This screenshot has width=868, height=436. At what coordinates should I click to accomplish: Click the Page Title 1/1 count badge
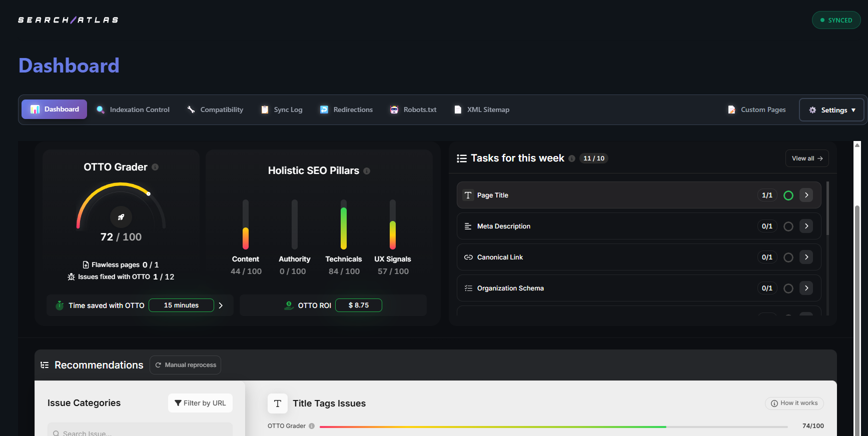[x=767, y=195]
